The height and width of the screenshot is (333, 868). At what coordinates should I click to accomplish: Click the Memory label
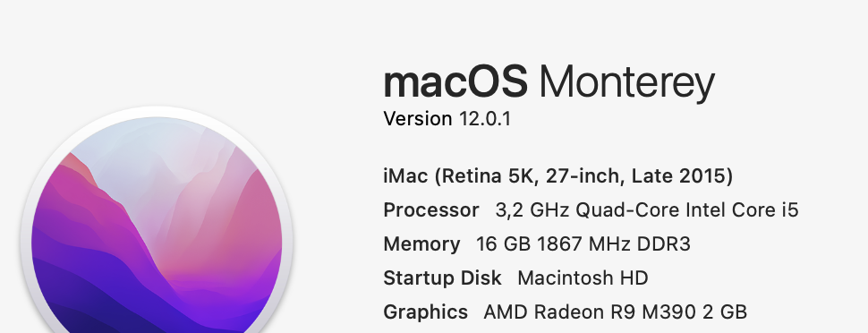(421, 244)
